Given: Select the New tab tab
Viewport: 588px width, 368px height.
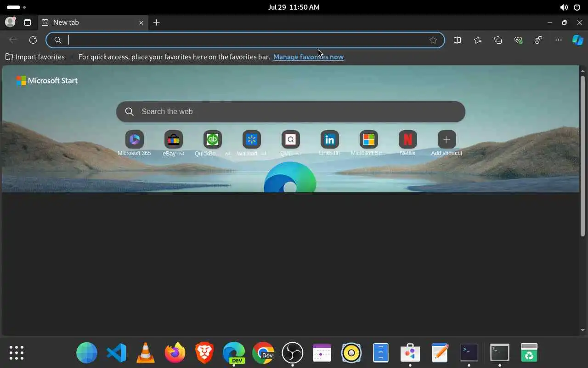Looking at the screenshot, I should pyautogui.click(x=92, y=23).
